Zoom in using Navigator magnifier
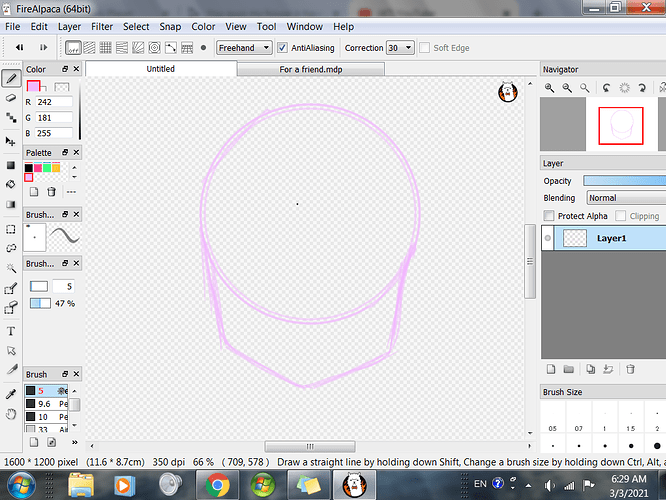The image size is (666, 500). click(x=549, y=88)
